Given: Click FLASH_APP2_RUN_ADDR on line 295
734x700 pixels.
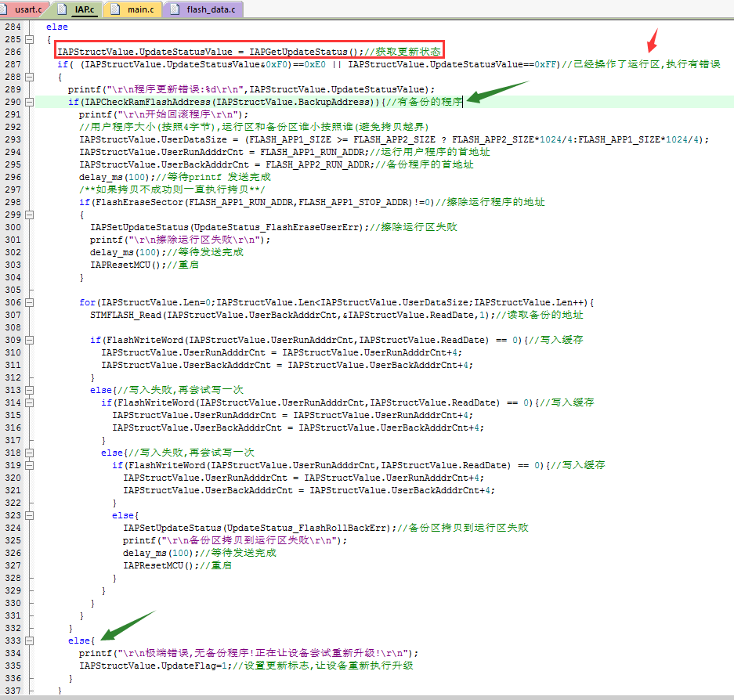Looking at the screenshot, I should point(318,164).
